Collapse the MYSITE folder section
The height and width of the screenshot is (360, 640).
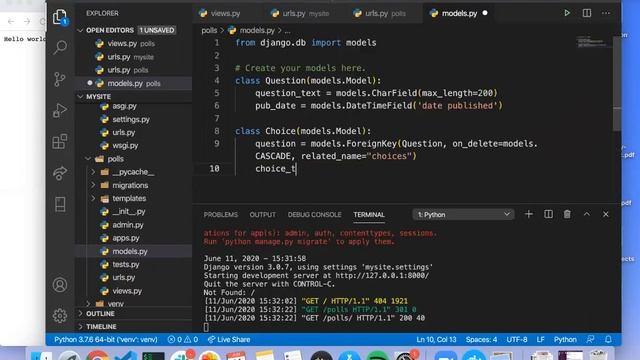[x=80, y=96]
